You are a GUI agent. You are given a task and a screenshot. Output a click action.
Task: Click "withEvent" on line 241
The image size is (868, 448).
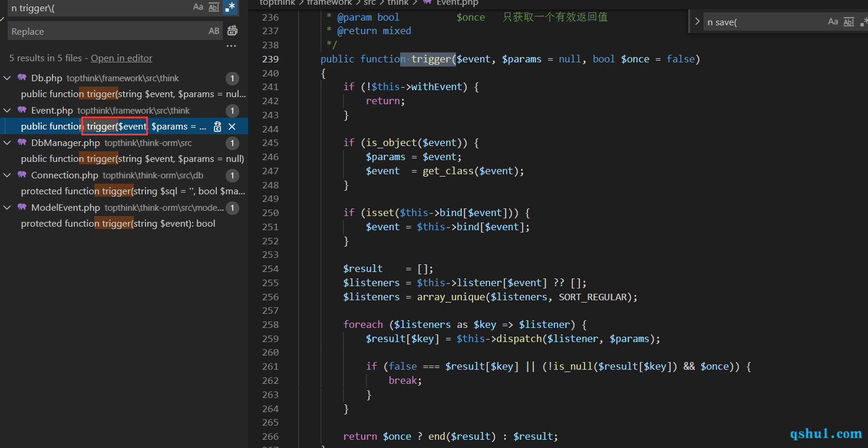437,87
